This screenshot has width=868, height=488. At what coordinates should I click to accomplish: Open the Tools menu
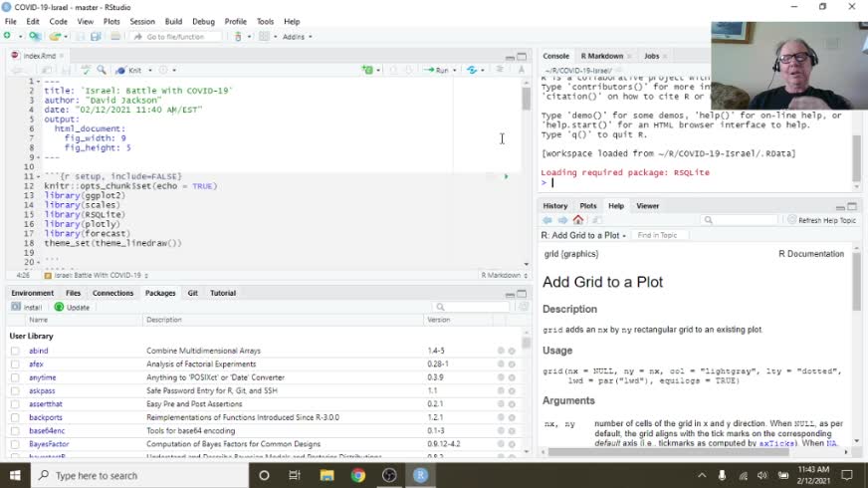pos(265,22)
